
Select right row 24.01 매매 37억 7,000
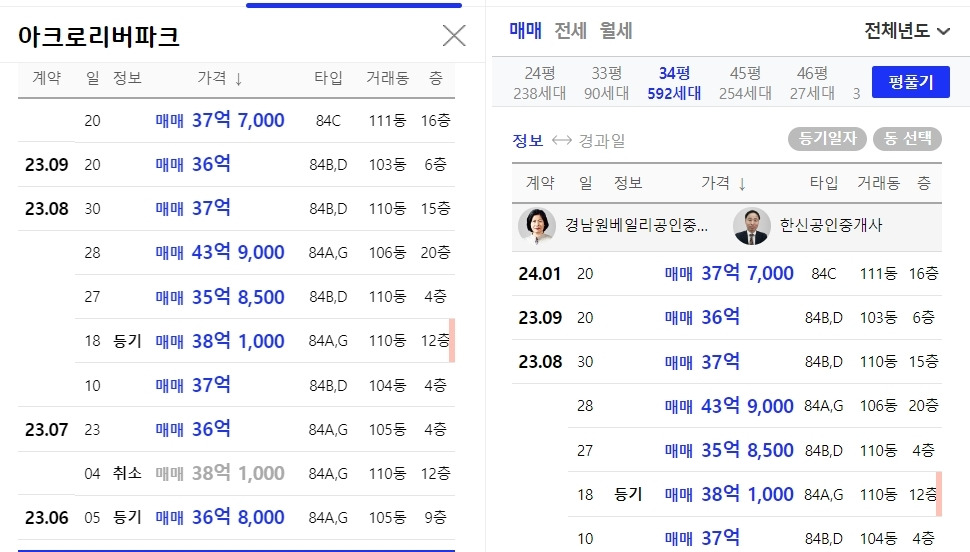coord(727,274)
